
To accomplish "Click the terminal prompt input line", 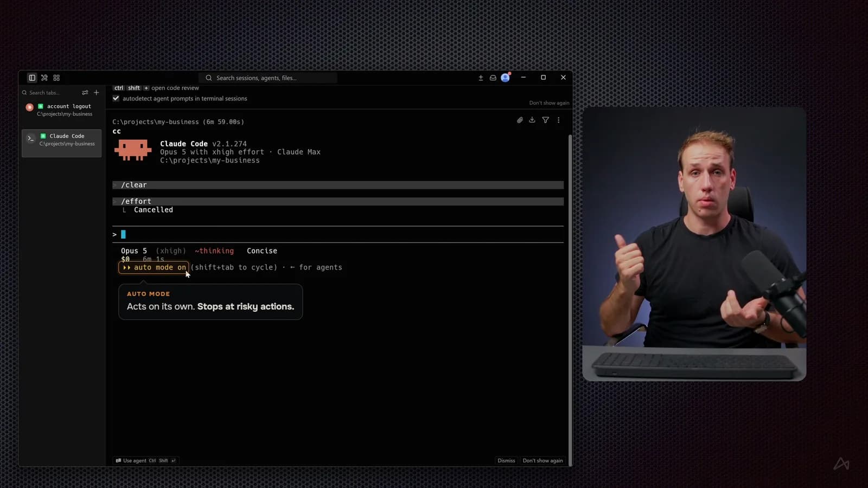I will tap(338, 234).
